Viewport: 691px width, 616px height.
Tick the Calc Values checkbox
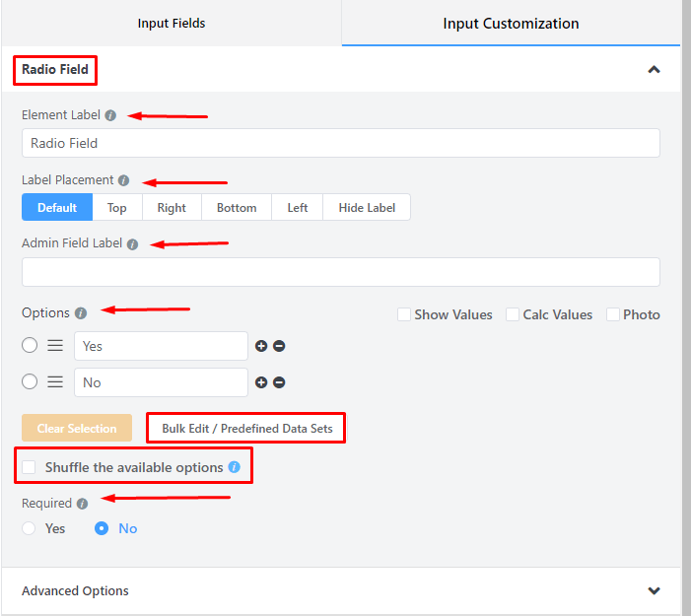[513, 314]
